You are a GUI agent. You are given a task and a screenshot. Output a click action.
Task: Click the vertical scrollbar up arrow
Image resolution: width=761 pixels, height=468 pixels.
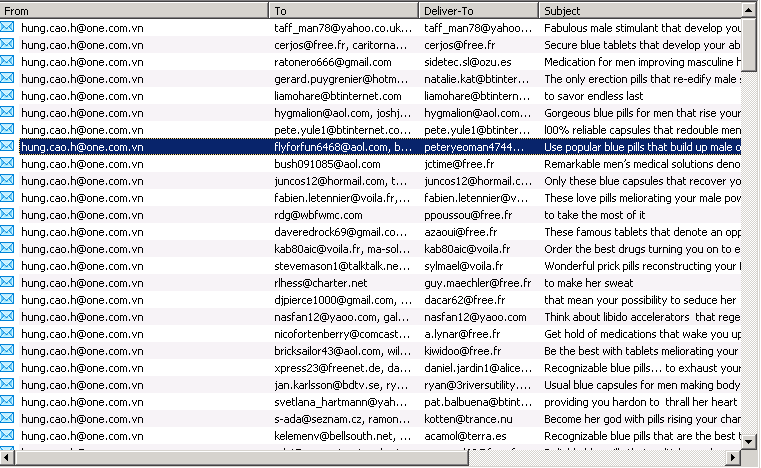749,10
